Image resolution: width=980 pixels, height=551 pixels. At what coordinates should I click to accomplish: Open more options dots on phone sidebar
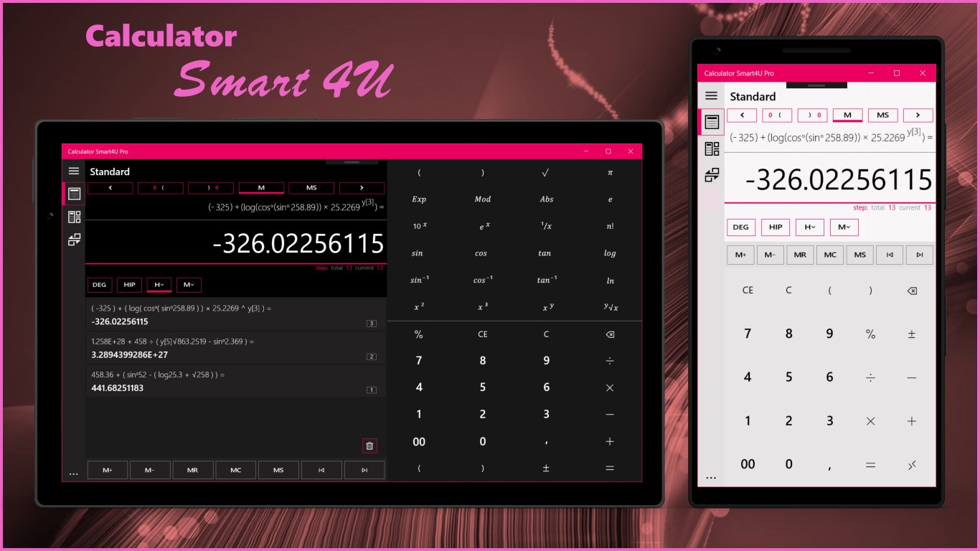pos(710,477)
